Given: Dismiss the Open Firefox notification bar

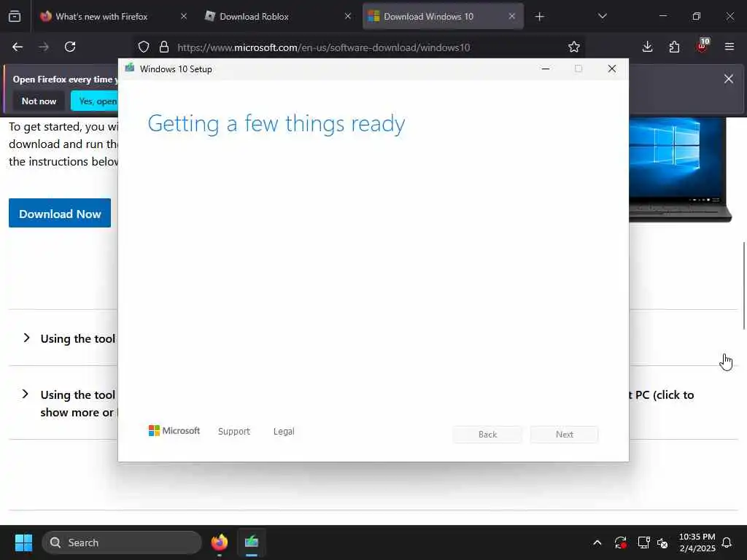Looking at the screenshot, I should (x=729, y=79).
